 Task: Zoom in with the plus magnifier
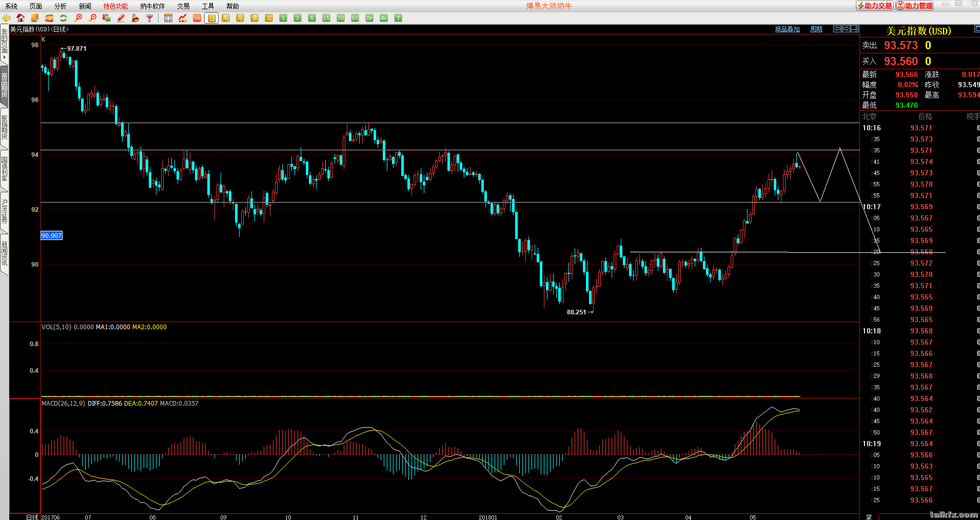coord(78,18)
